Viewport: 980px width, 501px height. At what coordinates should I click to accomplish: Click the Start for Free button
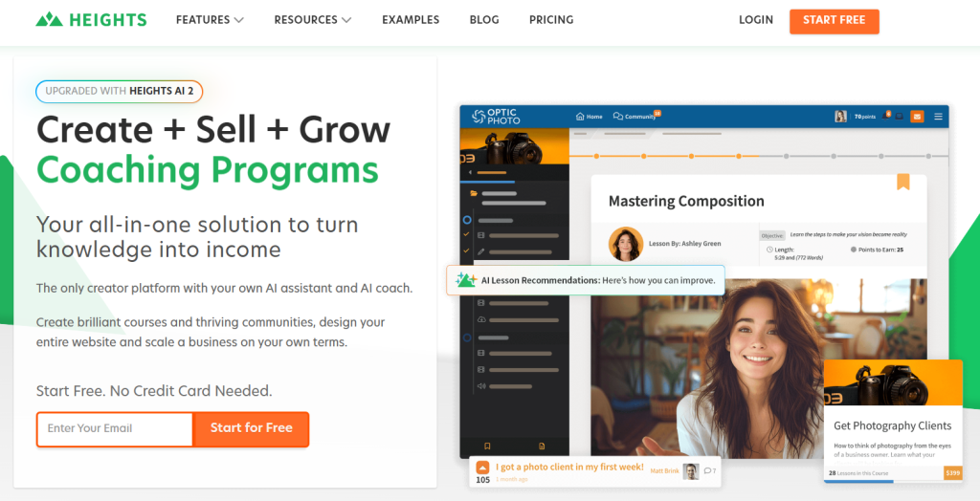252,429
